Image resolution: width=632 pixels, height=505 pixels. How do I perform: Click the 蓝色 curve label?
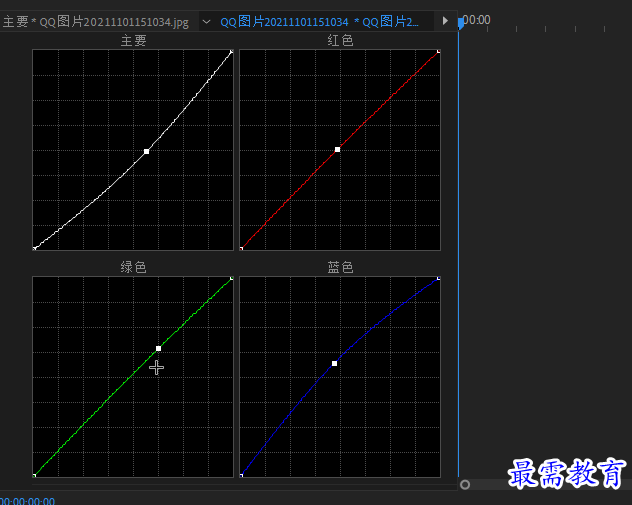(340, 267)
